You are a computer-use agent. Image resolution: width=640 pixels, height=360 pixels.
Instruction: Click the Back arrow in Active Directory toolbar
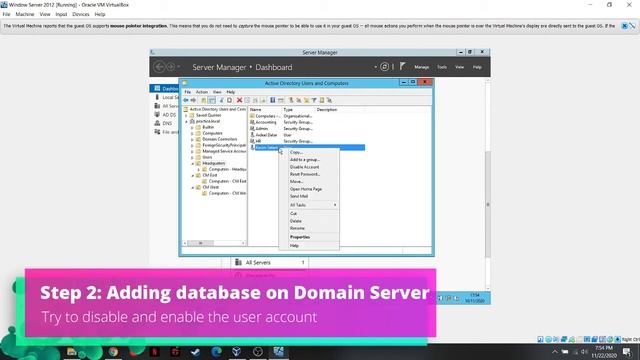(x=186, y=100)
